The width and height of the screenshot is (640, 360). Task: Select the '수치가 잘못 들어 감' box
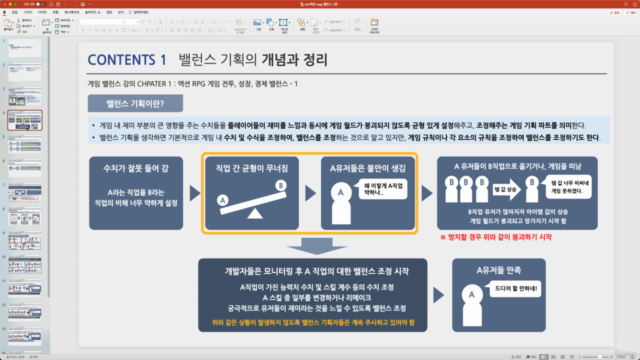136,193
